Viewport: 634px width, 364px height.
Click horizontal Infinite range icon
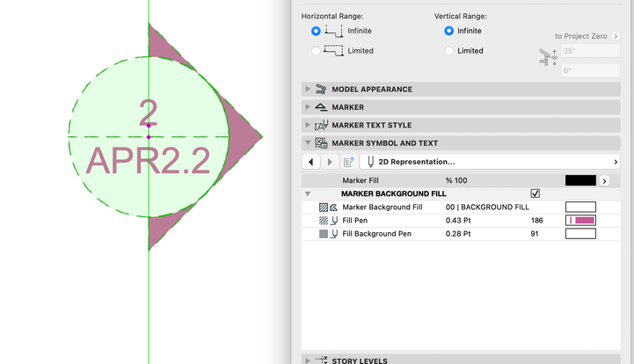[x=333, y=31]
